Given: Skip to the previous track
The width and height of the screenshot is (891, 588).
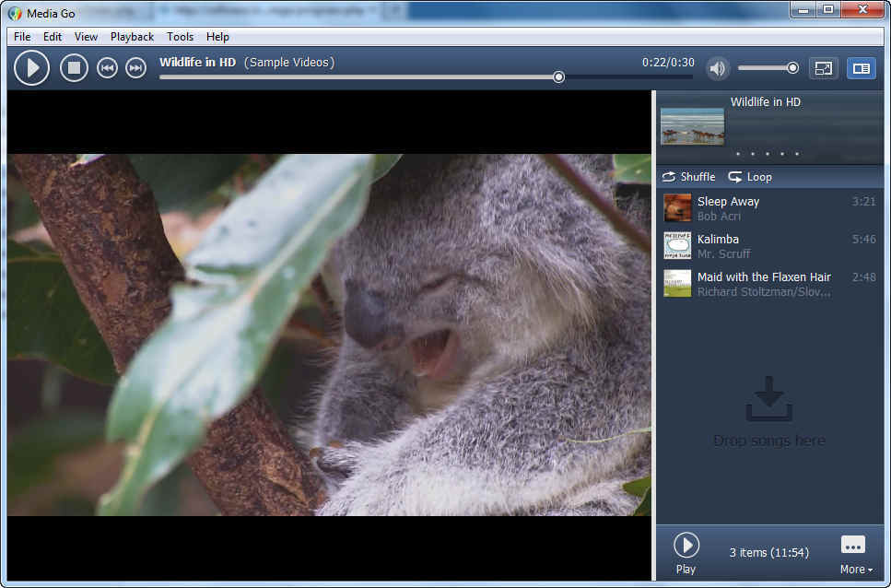Looking at the screenshot, I should [107, 68].
